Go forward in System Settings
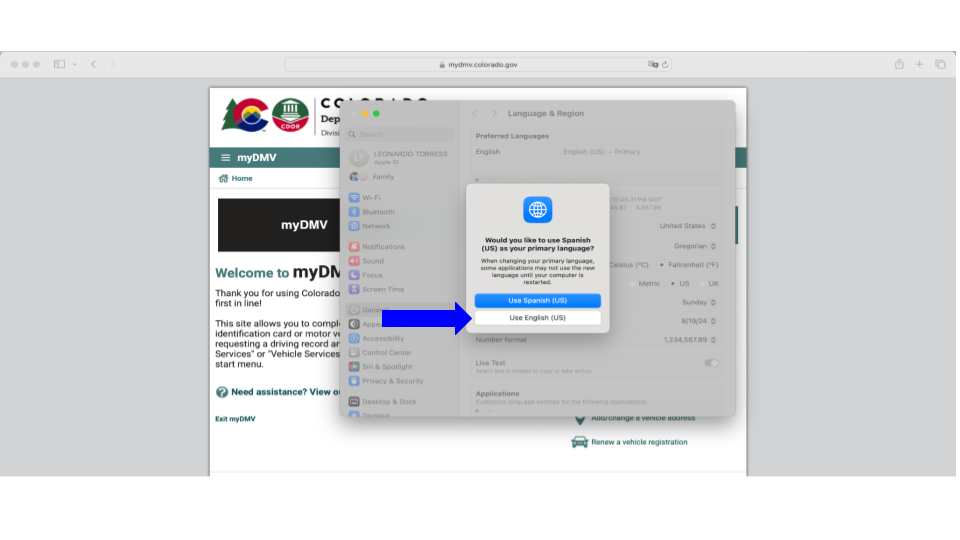The image size is (960, 540). [x=494, y=113]
